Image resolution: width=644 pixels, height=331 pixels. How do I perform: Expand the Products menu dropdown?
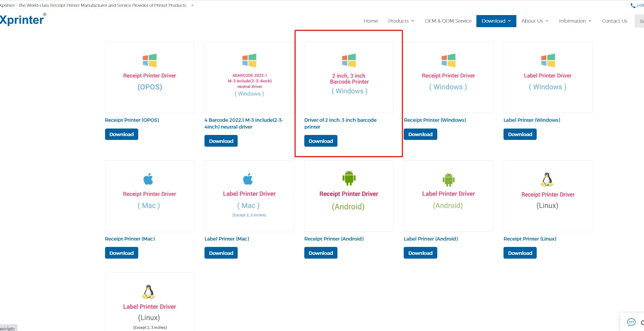click(401, 21)
